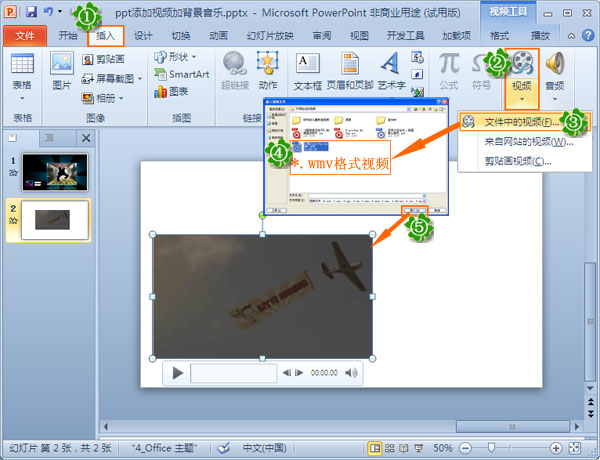This screenshot has width=600, height=460.
Task: Switch to Slide Sorter view icon
Action: click(390, 448)
